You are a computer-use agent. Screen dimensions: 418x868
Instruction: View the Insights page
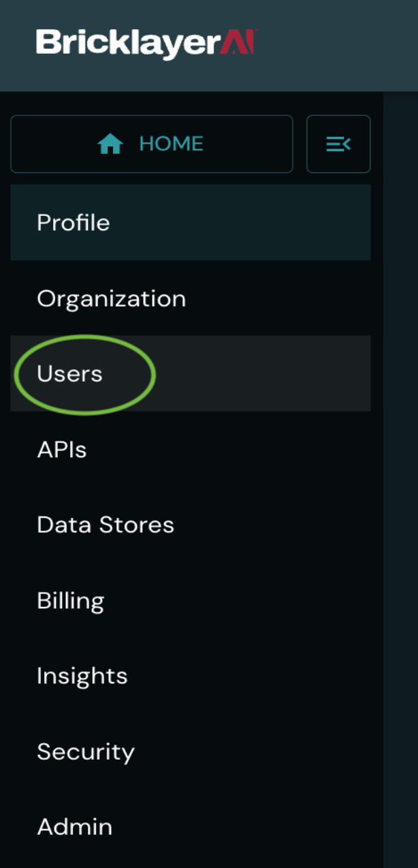pos(82,676)
